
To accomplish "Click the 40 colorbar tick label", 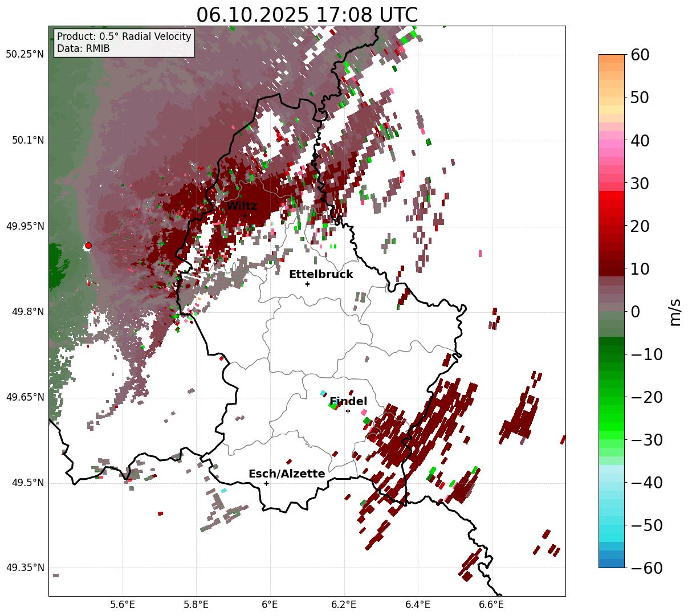I will (641, 140).
